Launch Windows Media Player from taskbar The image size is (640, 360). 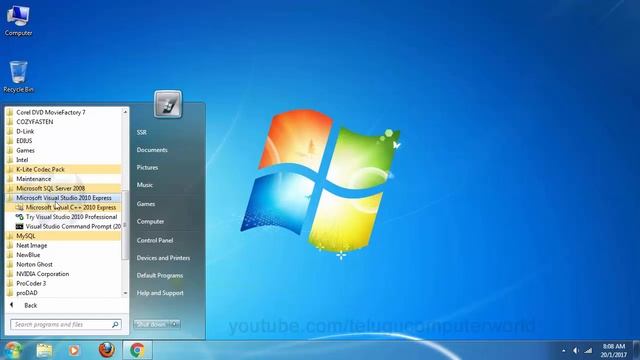point(74,350)
